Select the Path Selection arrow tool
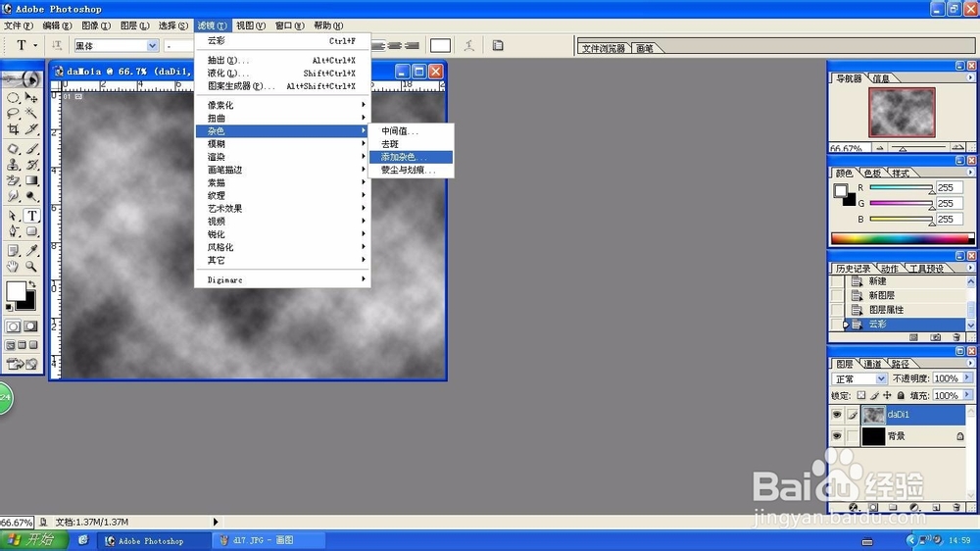Screen dimensions: 980x551 (13, 216)
